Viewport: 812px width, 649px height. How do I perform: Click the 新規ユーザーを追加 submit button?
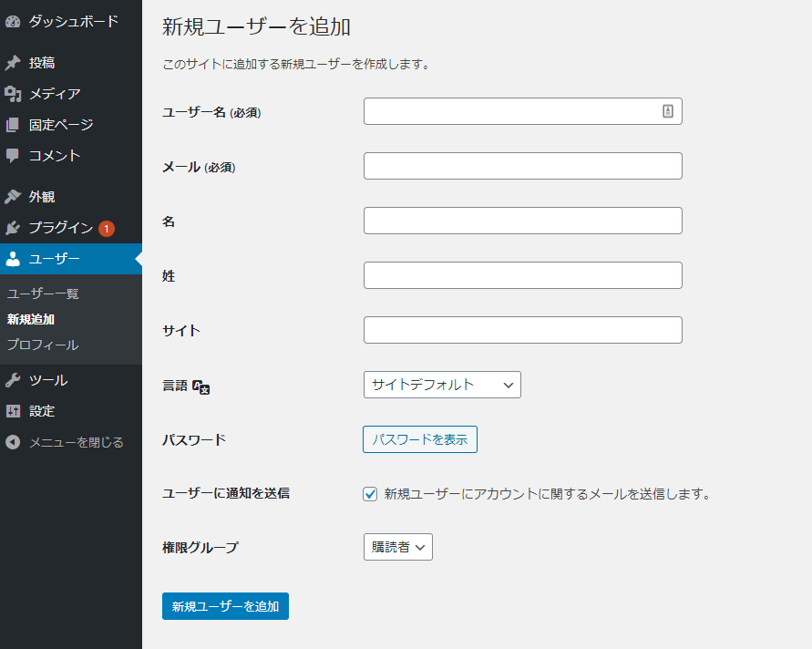pyautogui.click(x=225, y=606)
